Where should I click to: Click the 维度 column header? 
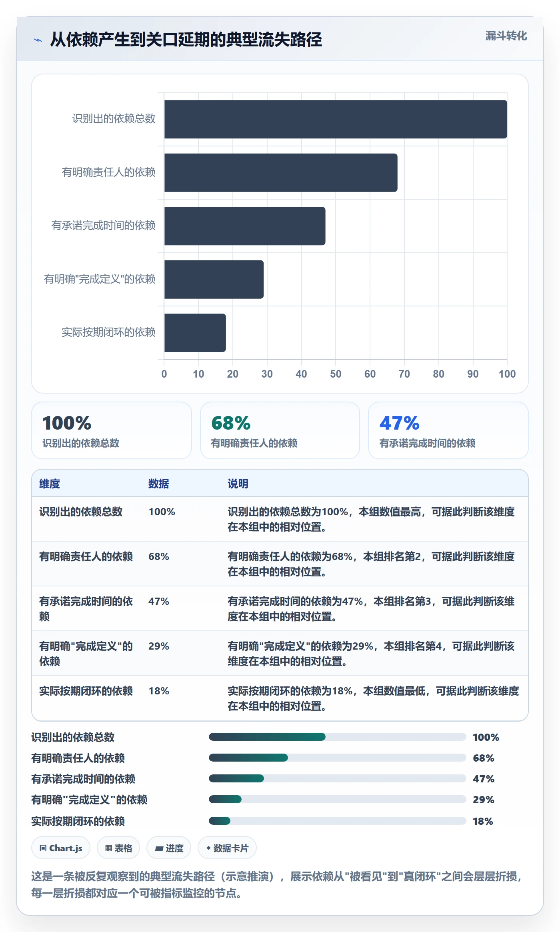(50, 484)
